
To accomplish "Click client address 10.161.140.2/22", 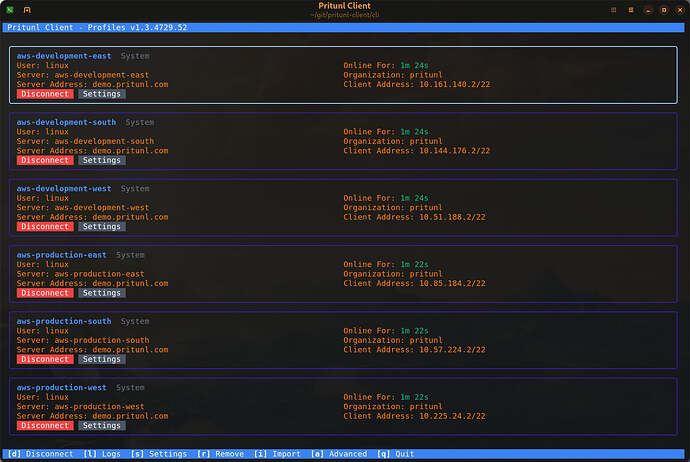I will click(x=454, y=84).
